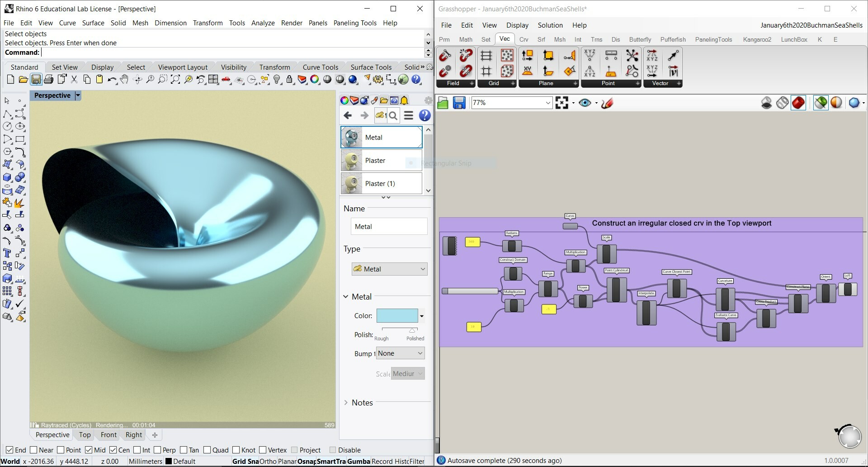Switch to the Pufferfish tab in Grasshopper
Viewport: 868px width, 467px height.
pyautogui.click(x=673, y=39)
